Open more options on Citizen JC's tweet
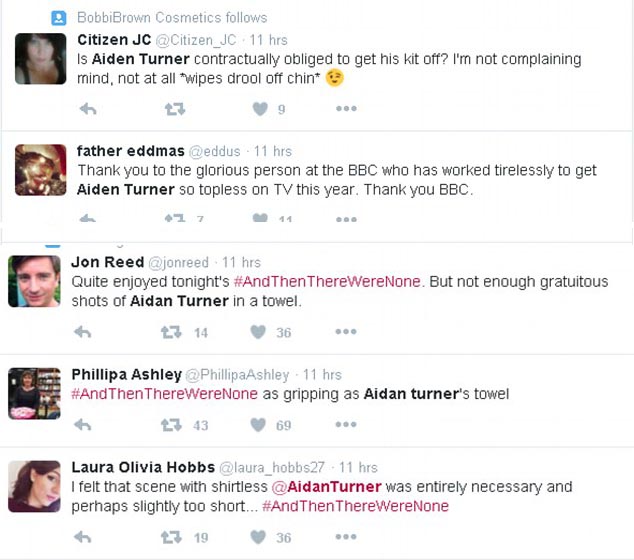The height and width of the screenshot is (560, 634). pyautogui.click(x=346, y=110)
